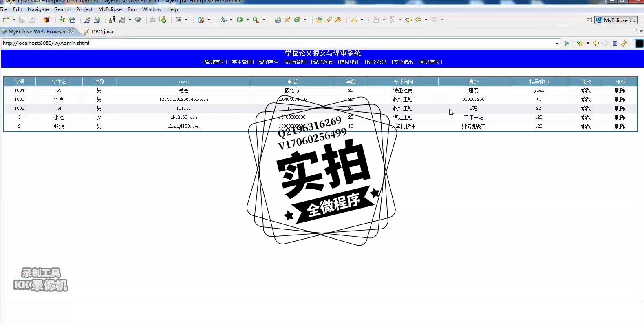Screen dimensions: 644x324
Task: Click the 专业方向 cell 诗圣杜甫
Action: (x=403, y=90)
